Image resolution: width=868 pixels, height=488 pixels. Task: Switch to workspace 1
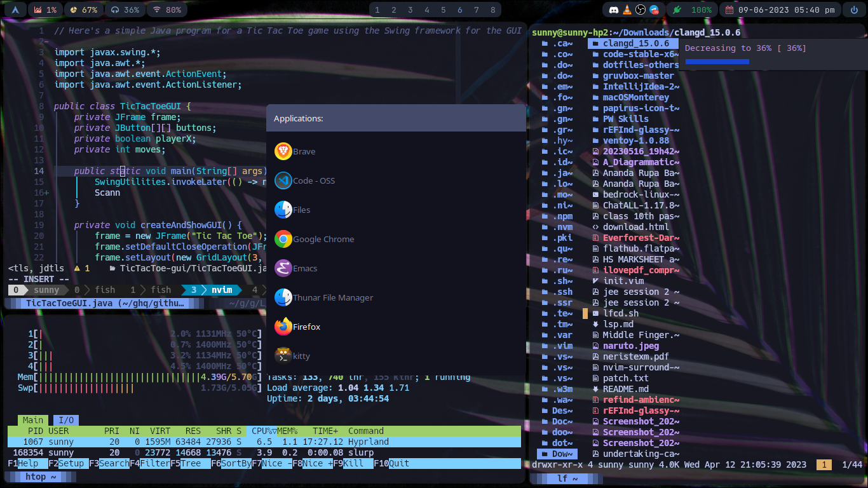tap(378, 10)
